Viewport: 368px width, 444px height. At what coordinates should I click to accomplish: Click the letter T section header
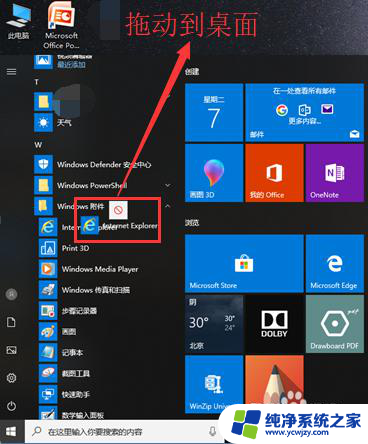[36, 82]
